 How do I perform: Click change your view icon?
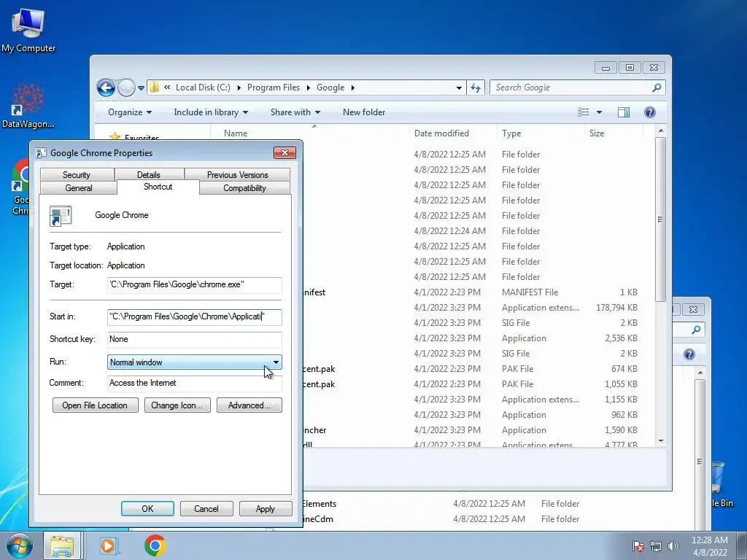[583, 112]
